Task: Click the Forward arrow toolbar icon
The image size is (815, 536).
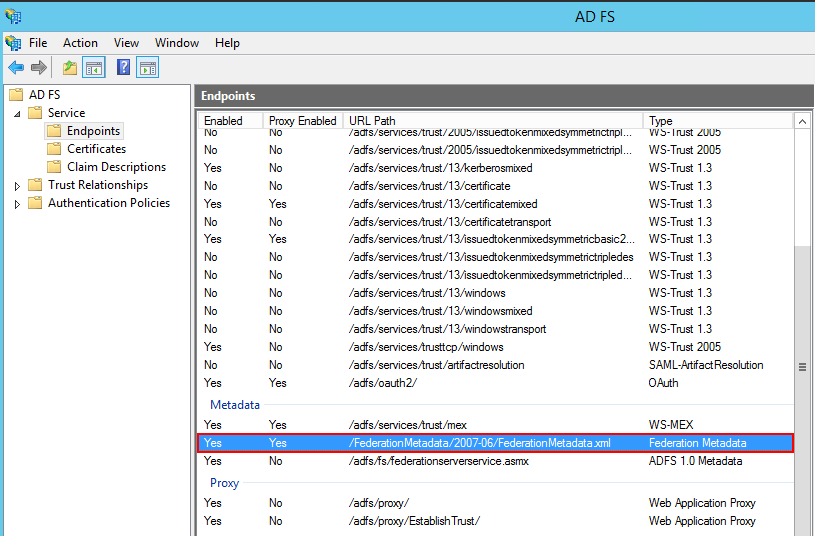Action: (x=39, y=68)
